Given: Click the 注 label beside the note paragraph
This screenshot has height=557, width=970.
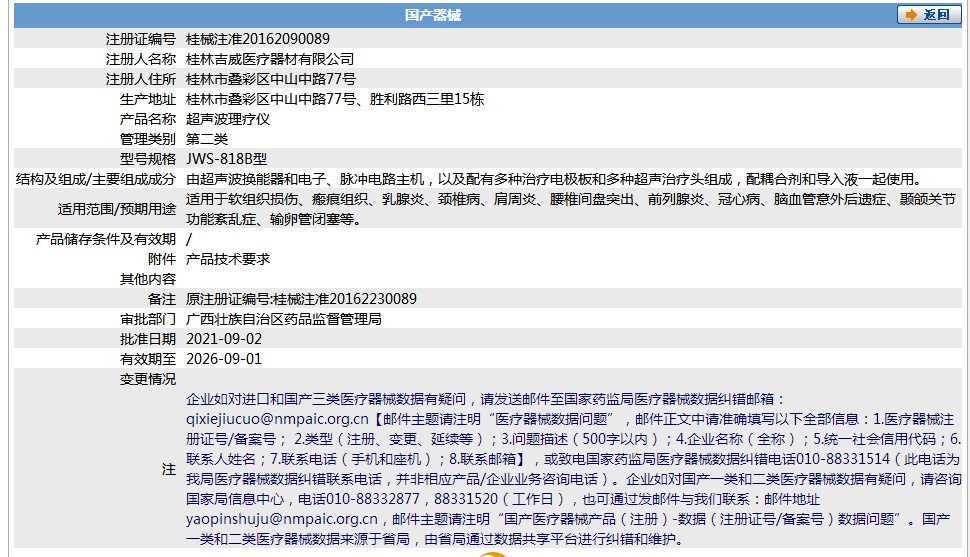Looking at the screenshot, I should (169, 469).
